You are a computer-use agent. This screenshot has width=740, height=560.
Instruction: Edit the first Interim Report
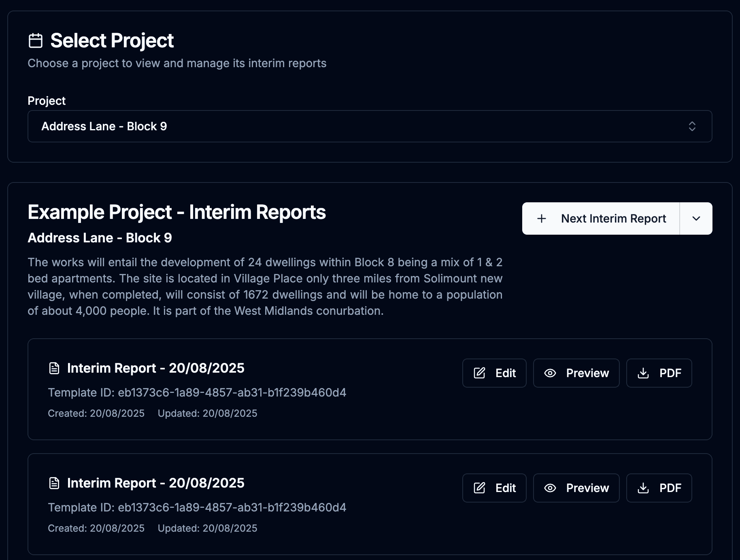click(494, 373)
